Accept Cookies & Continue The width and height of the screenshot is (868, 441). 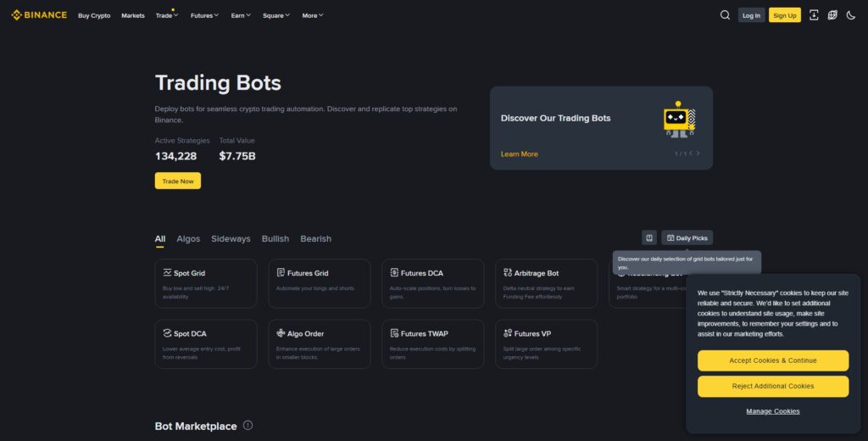[x=773, y=360]
